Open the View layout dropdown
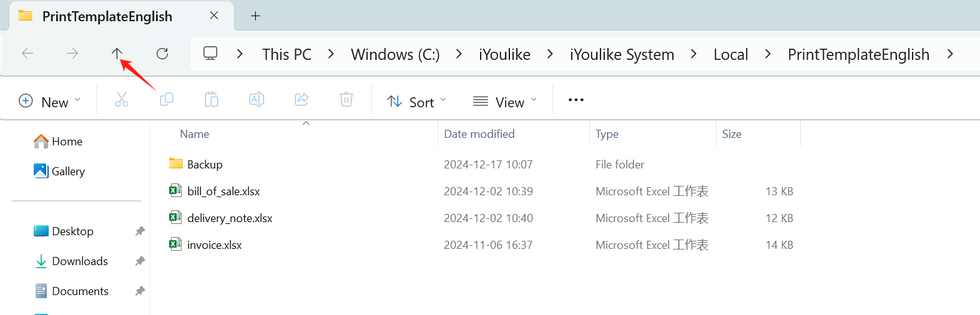 505,102
